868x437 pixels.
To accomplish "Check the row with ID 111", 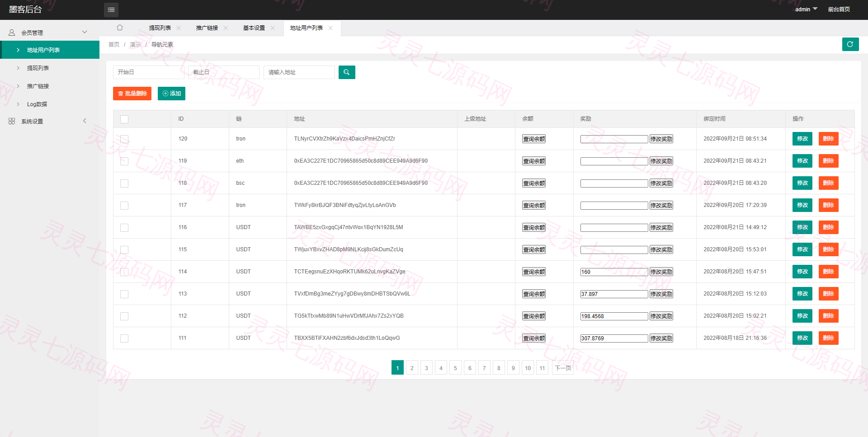I will tap(124, 338).
